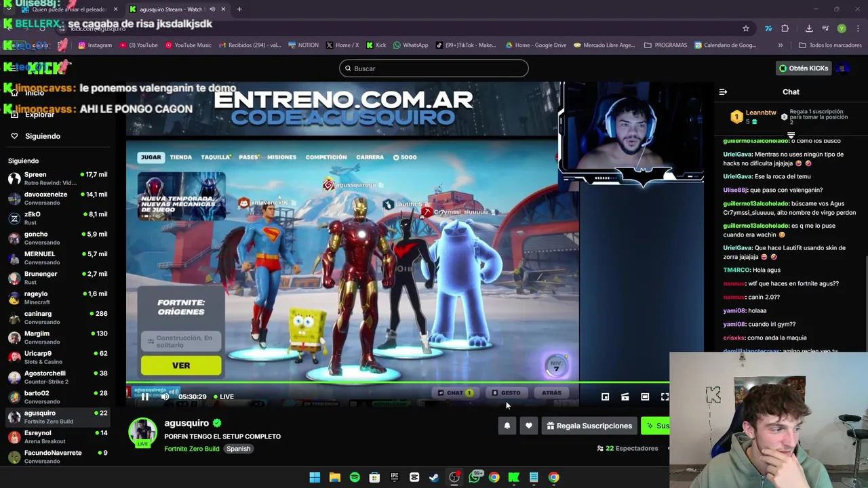Open Agostorchelli channel in sidebar
This screenshot has height=488, width=868.
57,377
